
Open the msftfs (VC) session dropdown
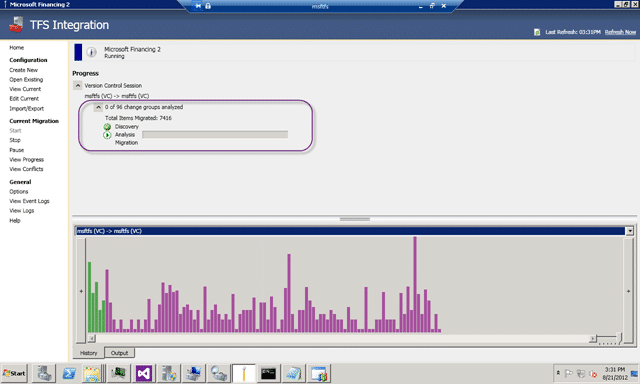[x=630, y=231]
